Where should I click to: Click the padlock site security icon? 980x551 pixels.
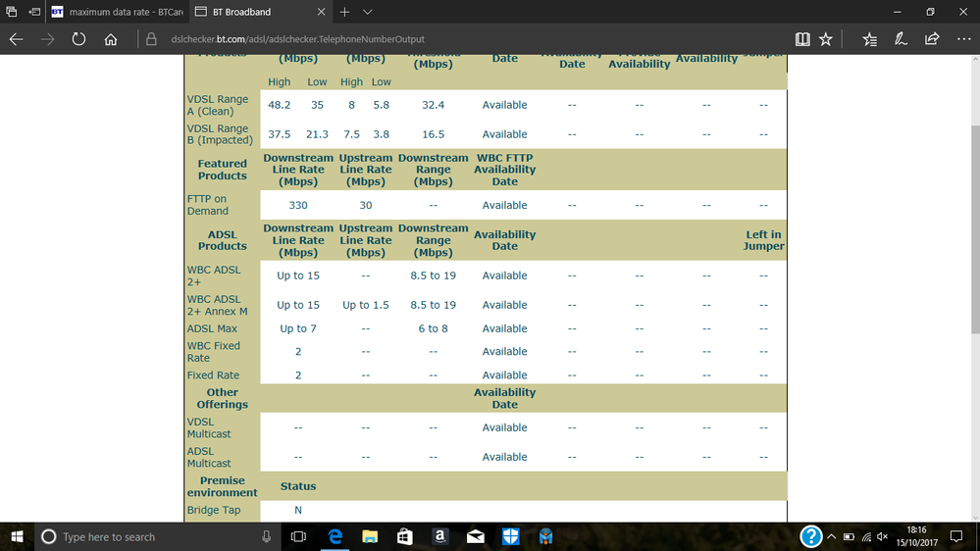pos(151,39)
